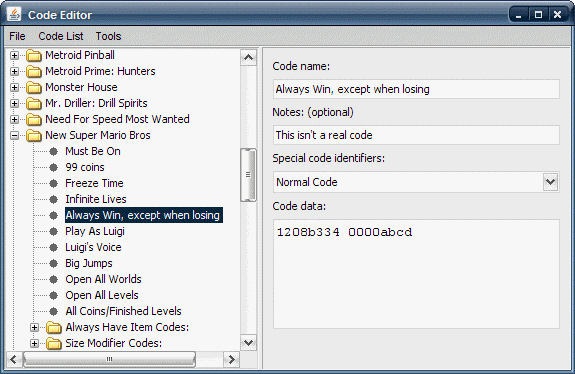The image size is (575, 374).
Task: Select the Open All Levels code
Action: pos(102,295)
